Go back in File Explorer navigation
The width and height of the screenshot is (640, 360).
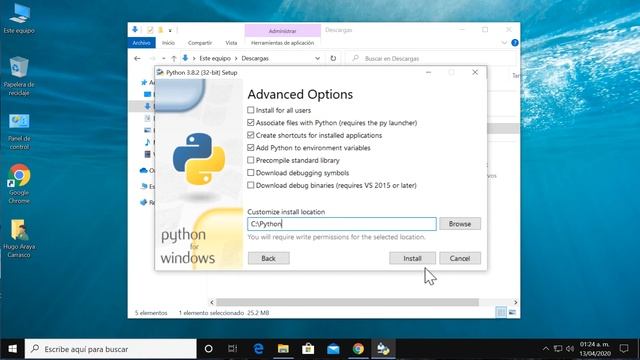pyautogui.click(x=137, y=58)
